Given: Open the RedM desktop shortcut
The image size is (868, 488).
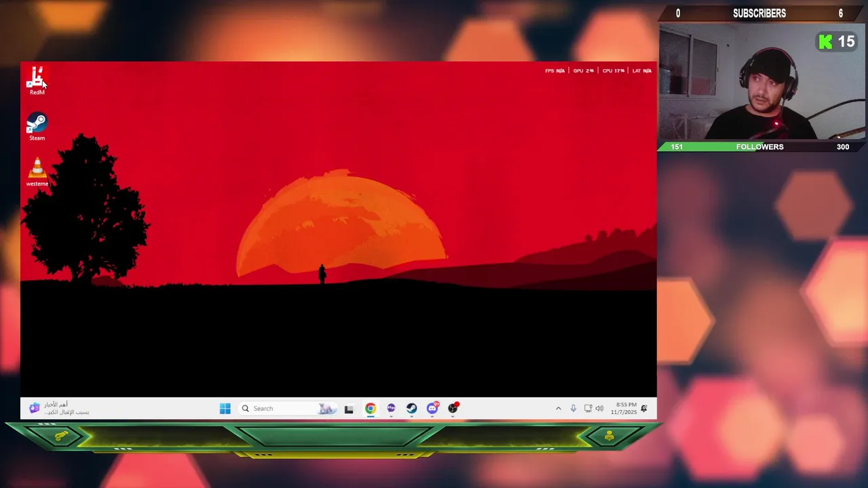Looking at the screenshot, I should [x=37, y=81].
